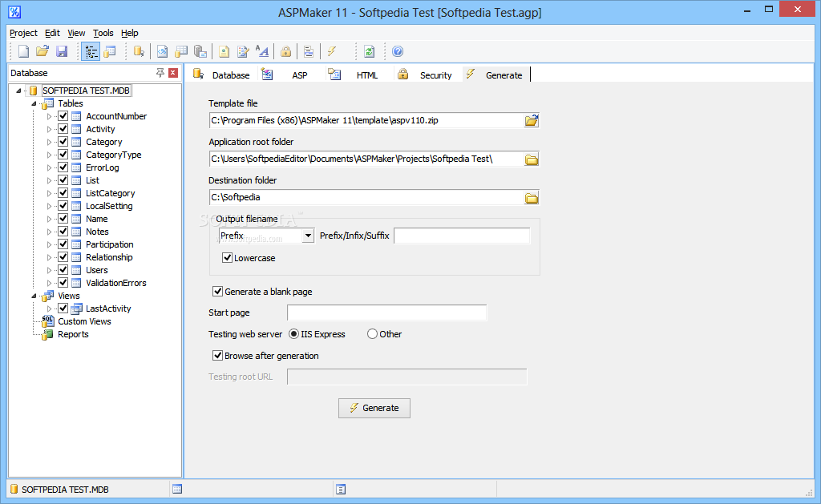This screenshot has width=821, height=504.
Task: Toggle the Lowercase checkbox
Action: coord(227,257)
